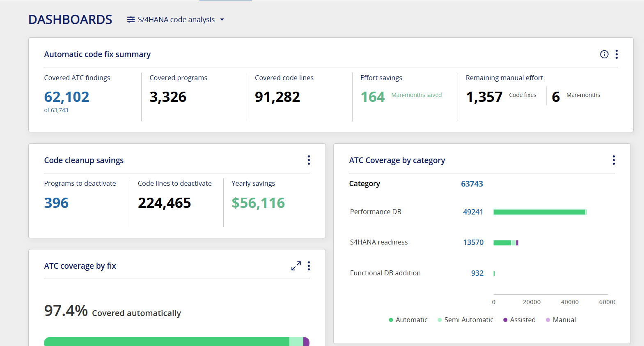Open the S/4HANA code analysis dashboard selector
The image size is (644, 346).
tap(176, 20)
